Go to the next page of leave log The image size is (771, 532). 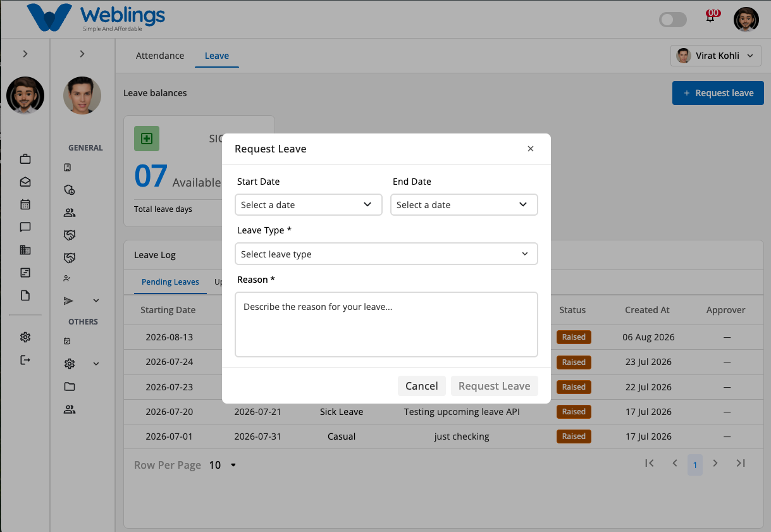point(715,464)
